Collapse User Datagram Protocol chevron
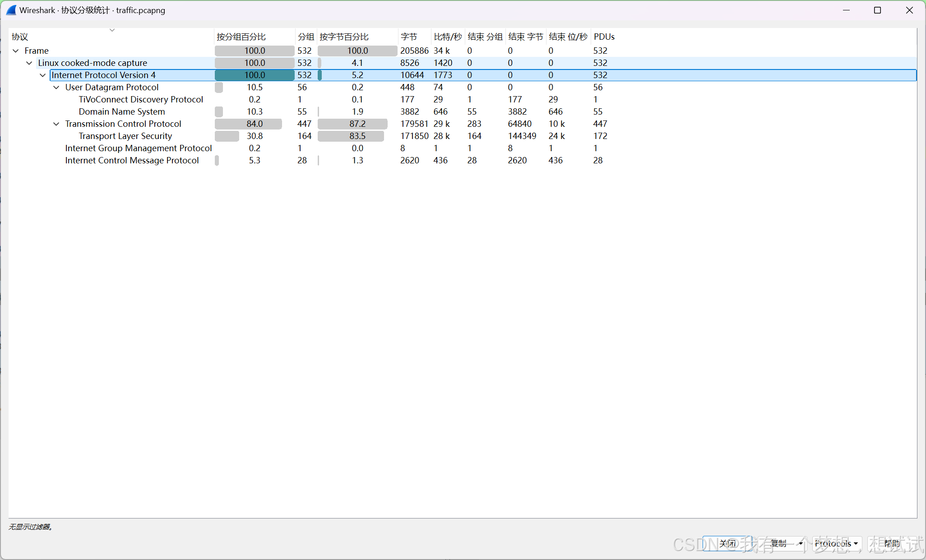Viewport: 926px width, 560px height. point(56,88)
